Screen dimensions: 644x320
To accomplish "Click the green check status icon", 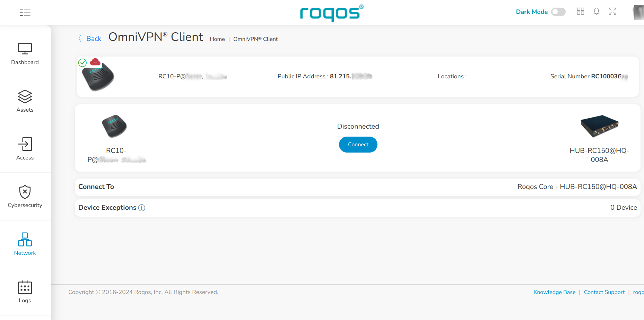I will (x=82, y=63).
